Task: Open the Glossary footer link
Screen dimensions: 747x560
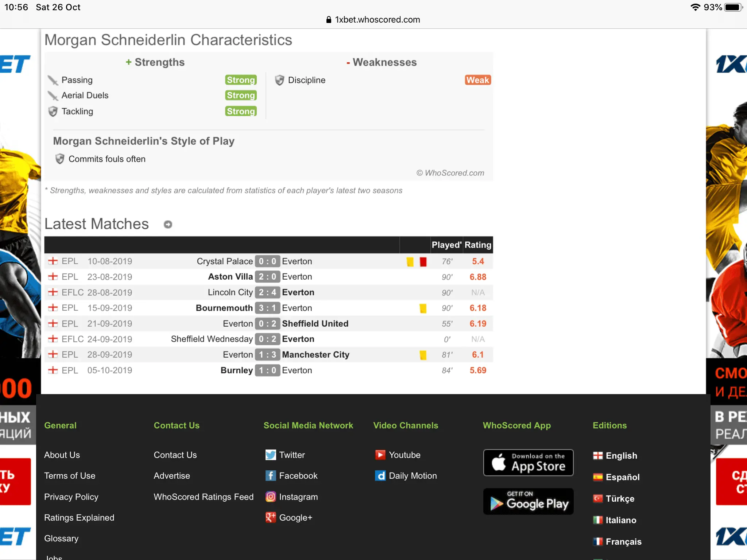Action: [x=61, y=538]
